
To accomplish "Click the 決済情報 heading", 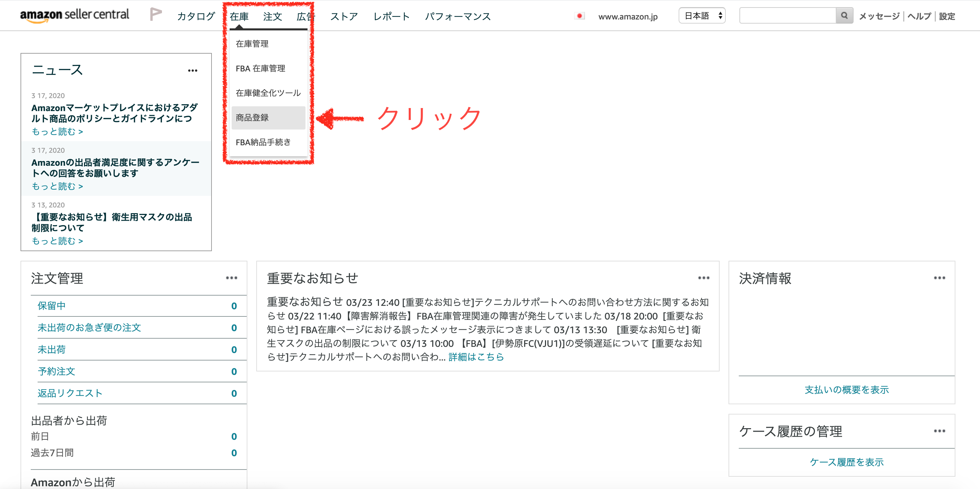I will pyautogui.click(x=765, y=278).
